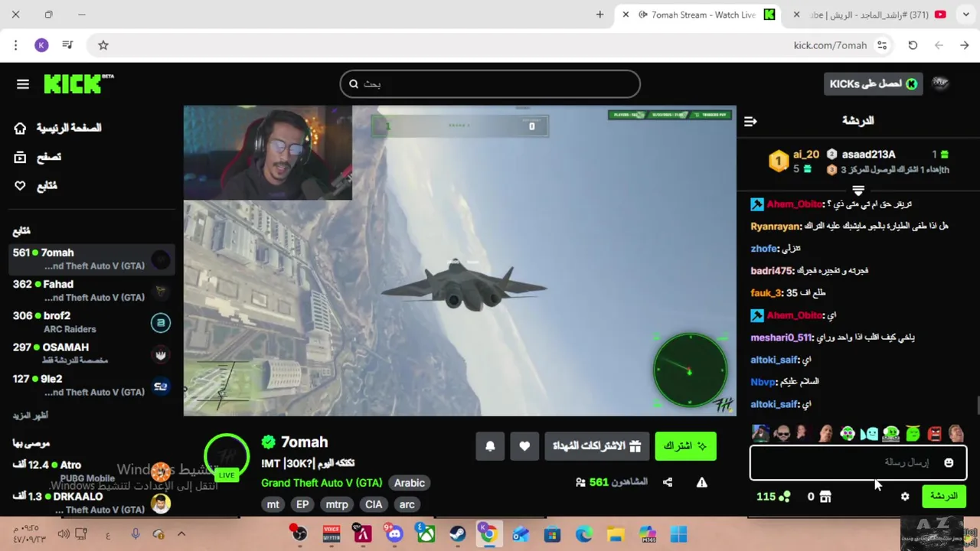Image resolution: width=980 pixels, height=551 pixels.
Task: Click the CIA stream tag
Action: 374,504
